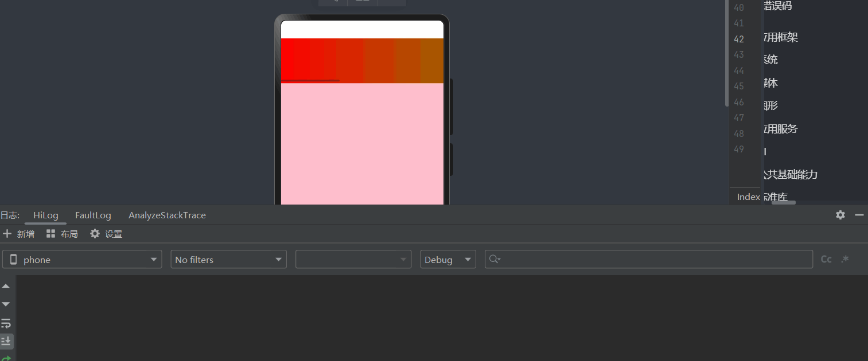Click the 设置 gear icon in the HiLog toolbar
The height and width of the screenshot is (361, 868).
point(94,233)
